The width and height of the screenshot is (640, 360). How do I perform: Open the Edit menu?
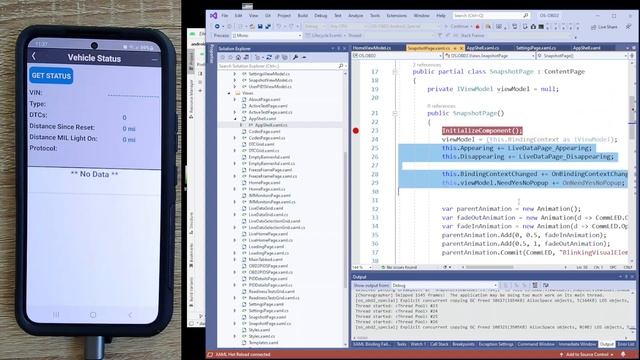point(238,16)
